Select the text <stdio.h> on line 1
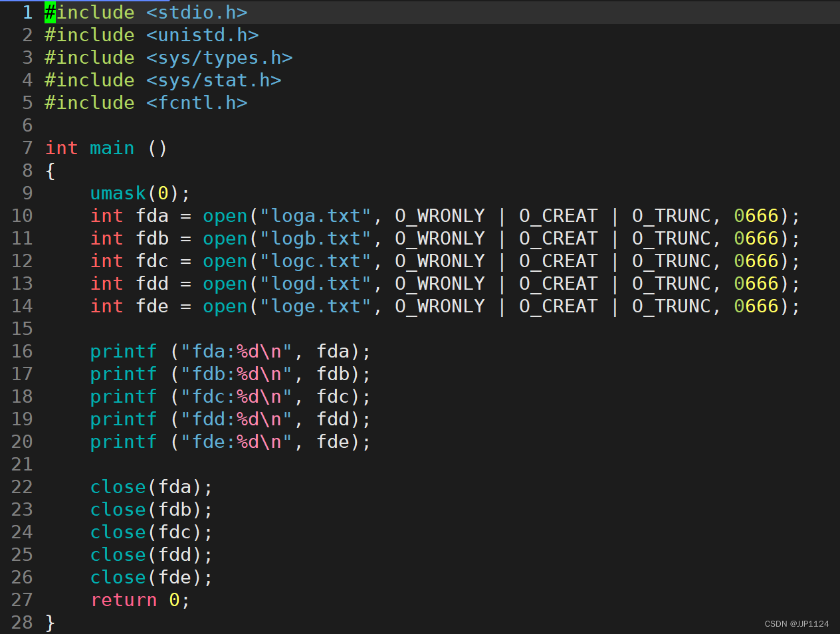Viewport: 840px width, 634px height. 197,13
